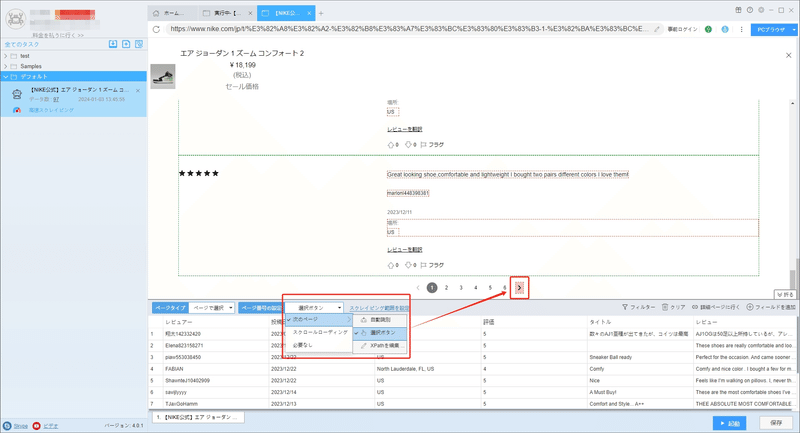This screenshot has width=800, height=433.
Task: Click the third icon beside 全てのタスク
Action: (x=139, y=44)
